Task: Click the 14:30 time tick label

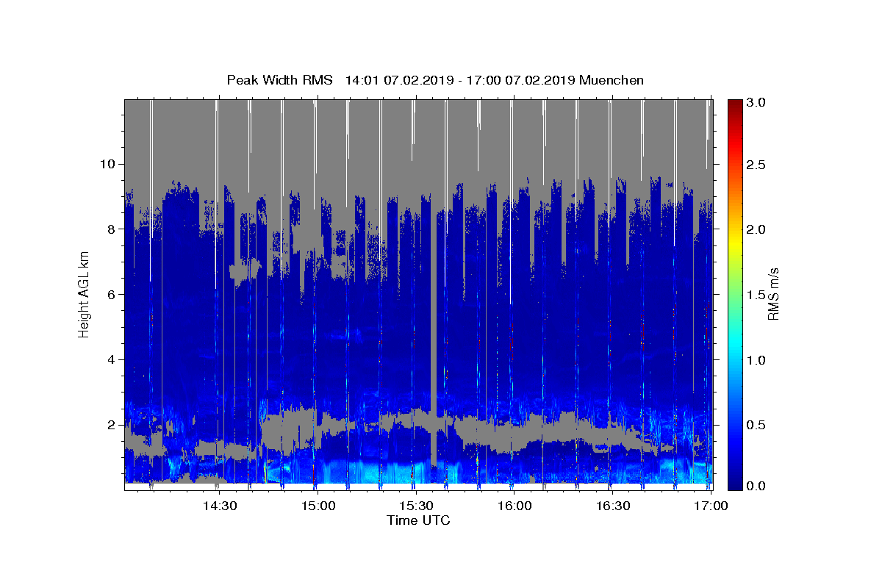Action: click(219, 506)
